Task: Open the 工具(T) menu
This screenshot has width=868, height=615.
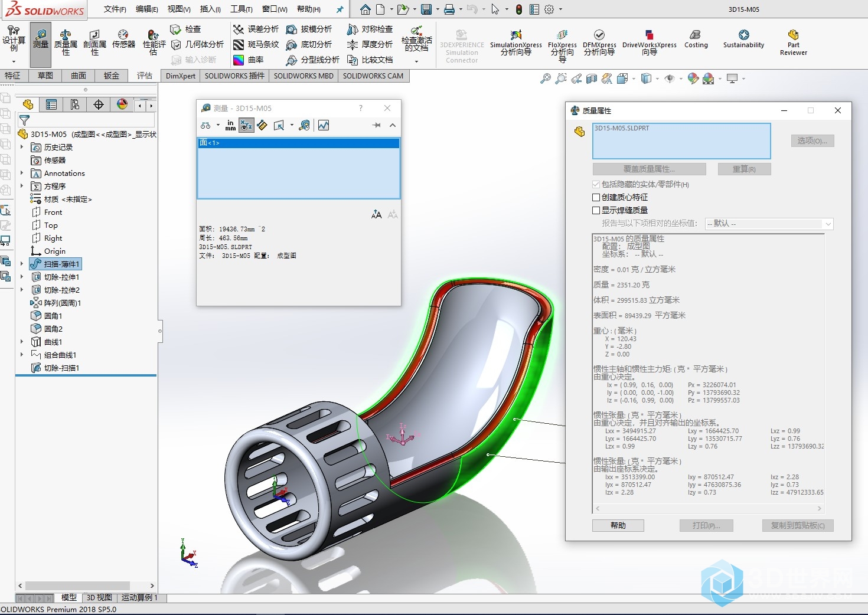Action: (x=241, y=9)
